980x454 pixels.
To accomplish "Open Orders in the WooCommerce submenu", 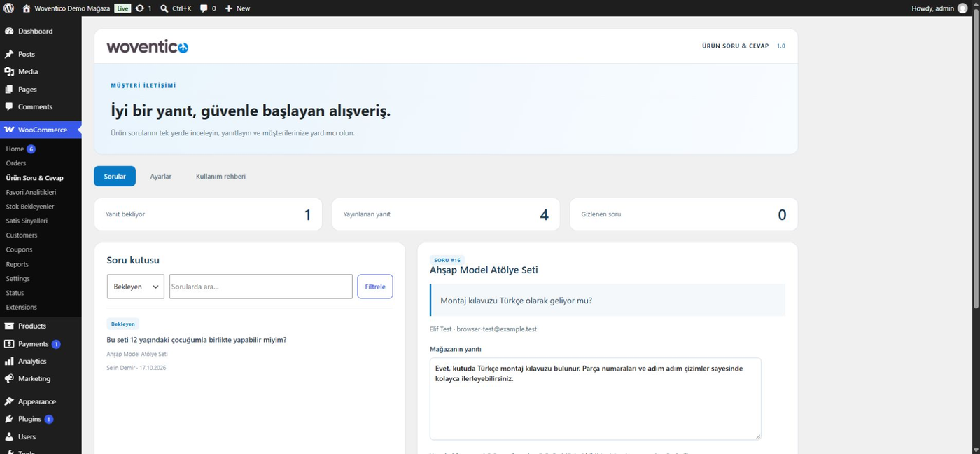I will 16,163.
